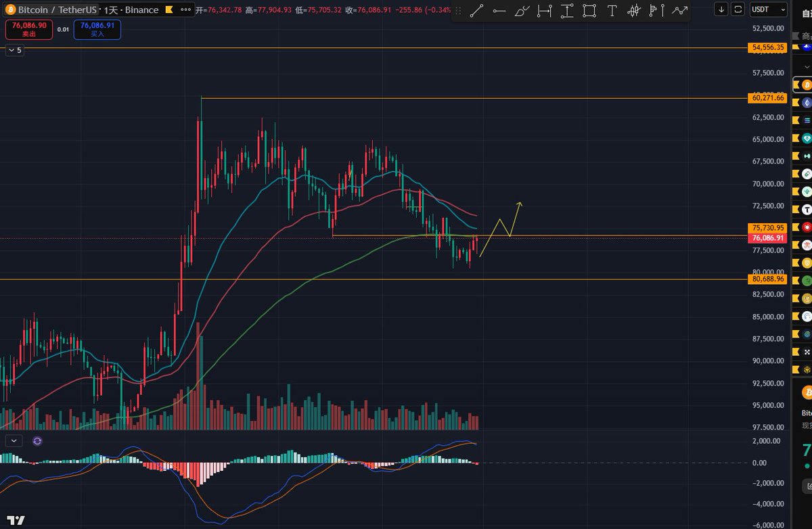Toggle the auto-fit sync button beside USDT
812x529 pixels.
pyautogui.click(x=738, y=9)
